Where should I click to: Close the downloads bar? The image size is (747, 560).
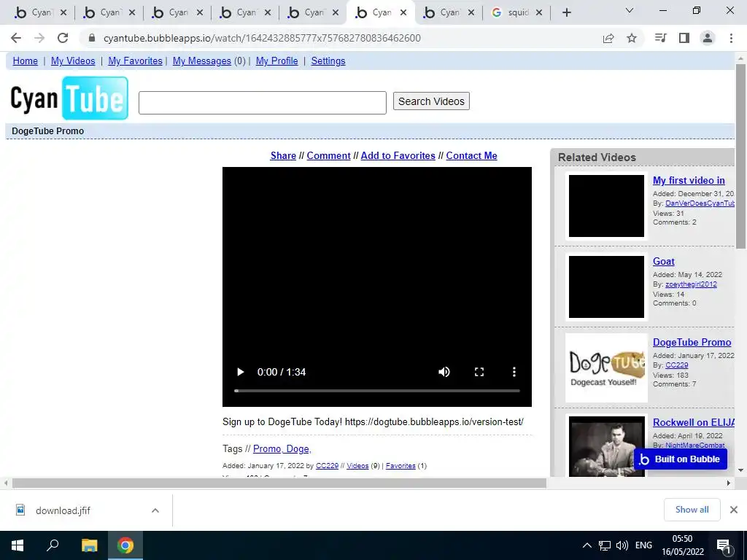pos(734,510)
